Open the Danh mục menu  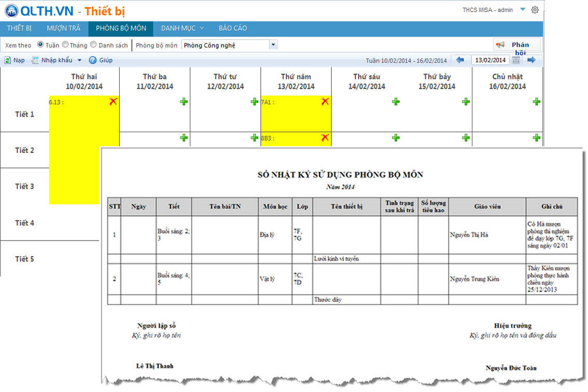182,28
